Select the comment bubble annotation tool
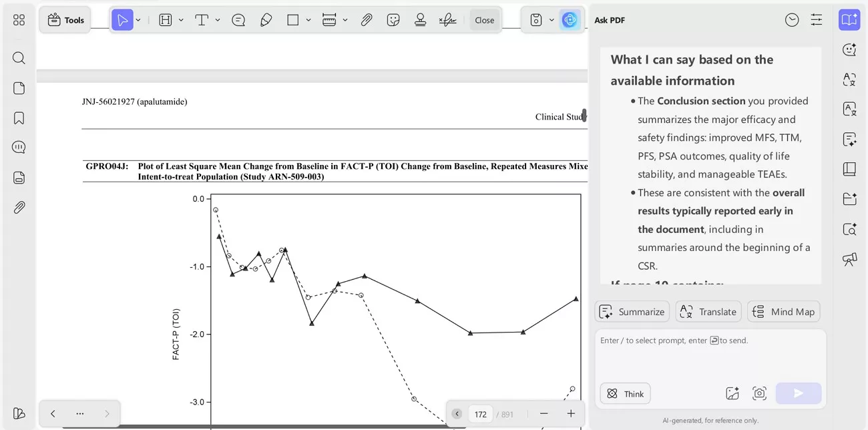Screen dimensions: 868x430 click(x=238, y=19)
